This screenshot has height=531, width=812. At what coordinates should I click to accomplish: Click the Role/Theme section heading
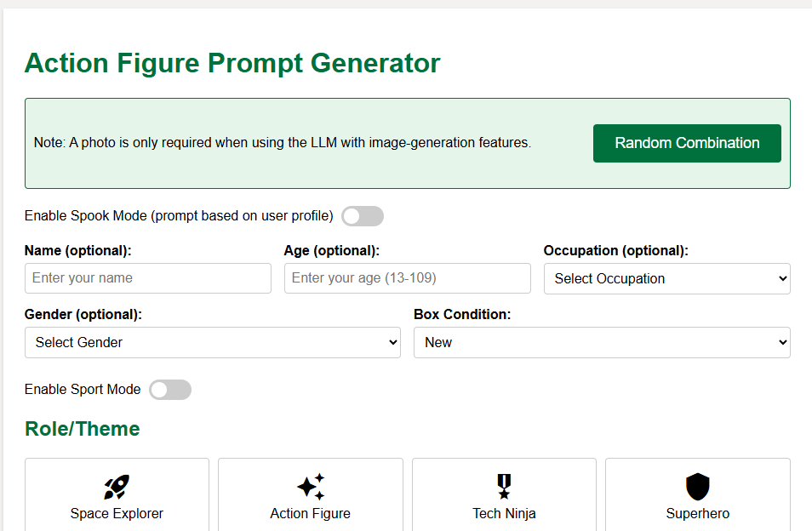[83, 429]
